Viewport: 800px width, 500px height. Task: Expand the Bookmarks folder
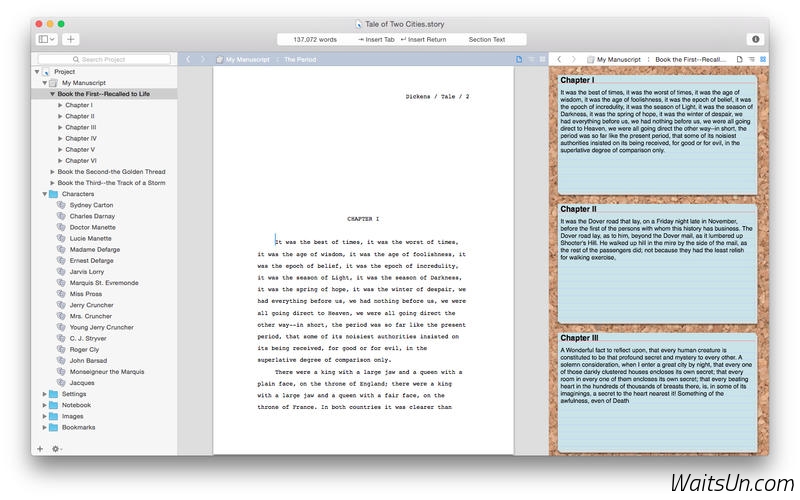pyautogui.click(x=44, y=428)
